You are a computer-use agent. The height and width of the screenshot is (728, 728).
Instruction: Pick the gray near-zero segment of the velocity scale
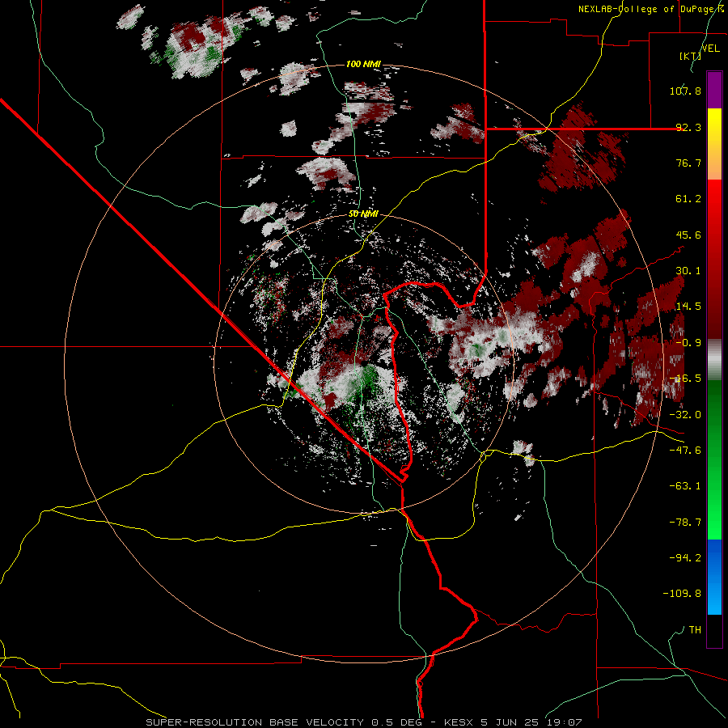click(714, 360)
